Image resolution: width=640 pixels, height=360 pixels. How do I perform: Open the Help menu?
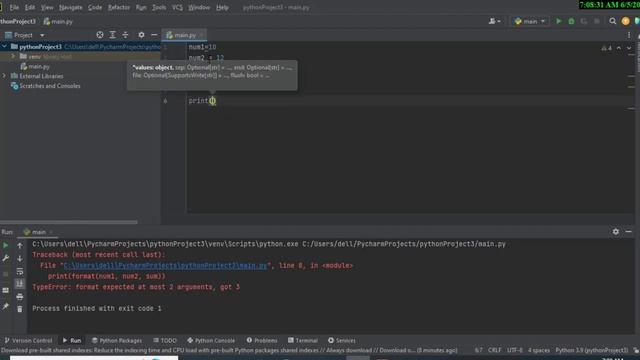click(x=222, y=7)
